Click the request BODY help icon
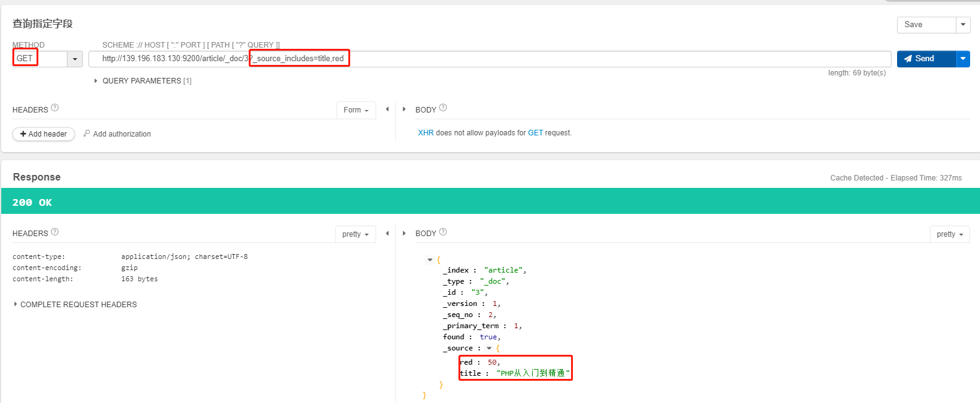980x403 pixels. coord(443,108)
